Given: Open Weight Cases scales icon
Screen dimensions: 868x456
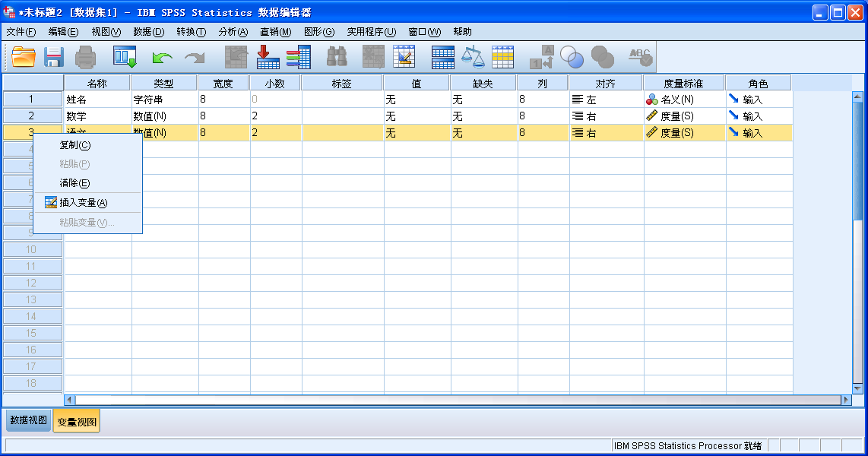Looking at the screenshot, I should (x=473, y=57).
